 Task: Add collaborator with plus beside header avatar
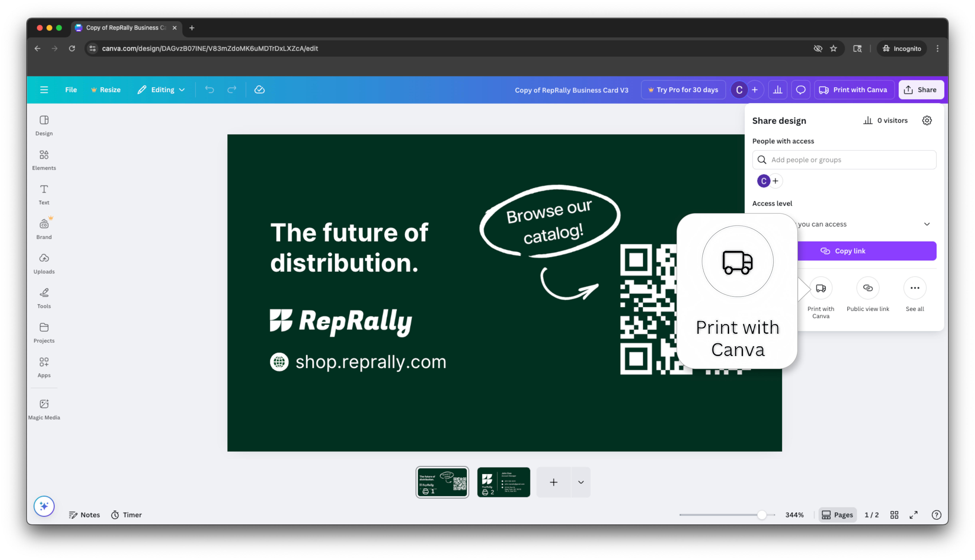[x=755, y=90]
